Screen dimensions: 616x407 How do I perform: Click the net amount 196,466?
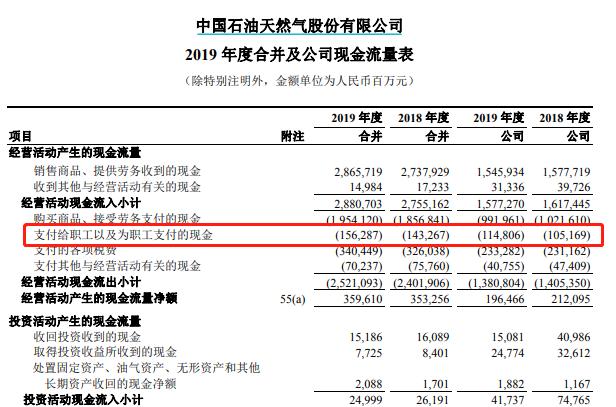[505, 299]
